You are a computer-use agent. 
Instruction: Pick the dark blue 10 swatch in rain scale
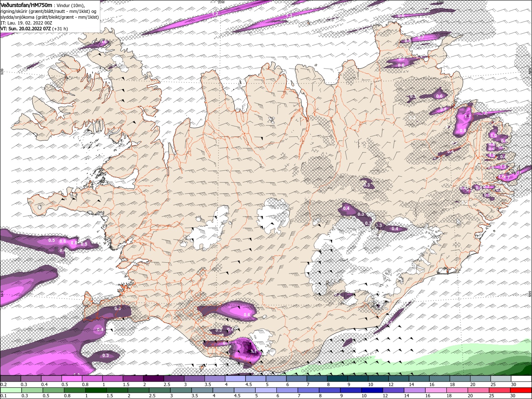coord(372,390)
